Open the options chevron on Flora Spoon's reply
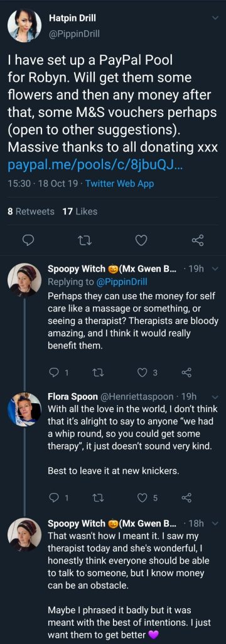Image resolution: width=226 pixels, height=644 pixels. (x=213, y=397)
